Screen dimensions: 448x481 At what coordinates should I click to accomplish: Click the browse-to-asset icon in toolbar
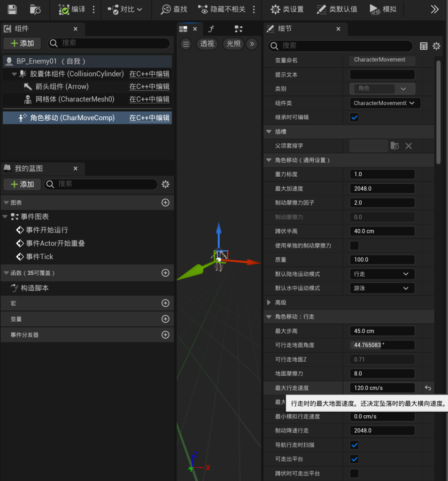tap(35, 9)
